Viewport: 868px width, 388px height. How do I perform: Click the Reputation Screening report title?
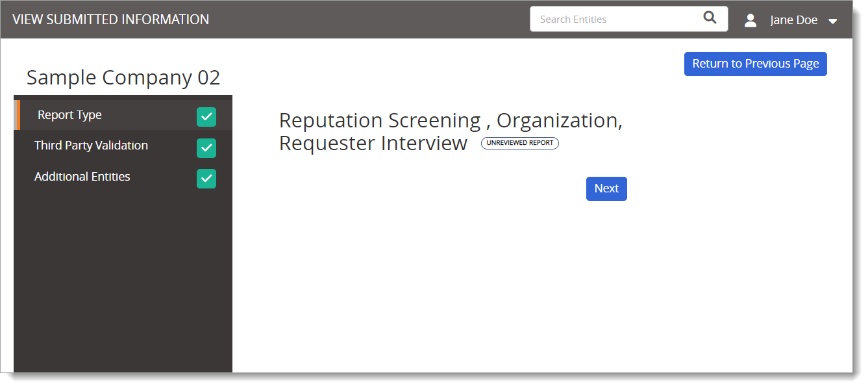pyautogui.click(x=451, y=131)
